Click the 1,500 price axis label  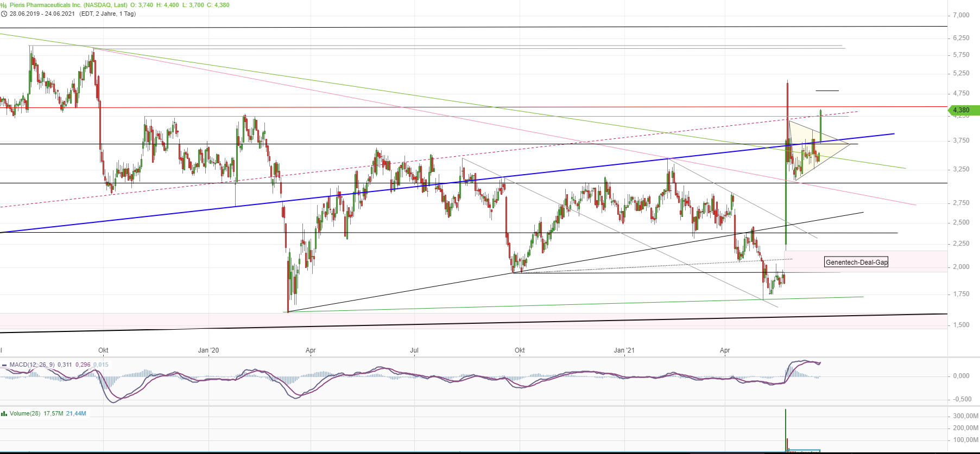coord(961,325)
